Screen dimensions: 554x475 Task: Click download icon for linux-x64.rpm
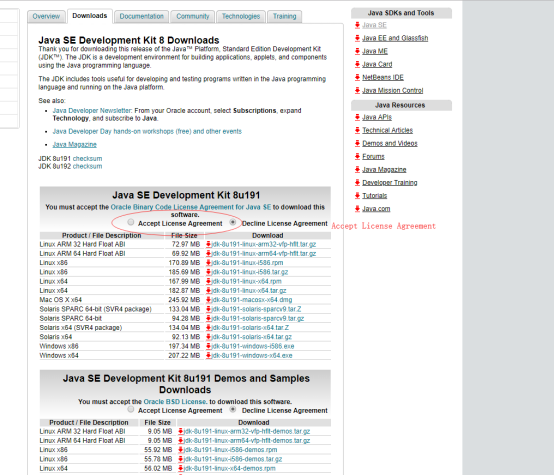coord(208,281)
